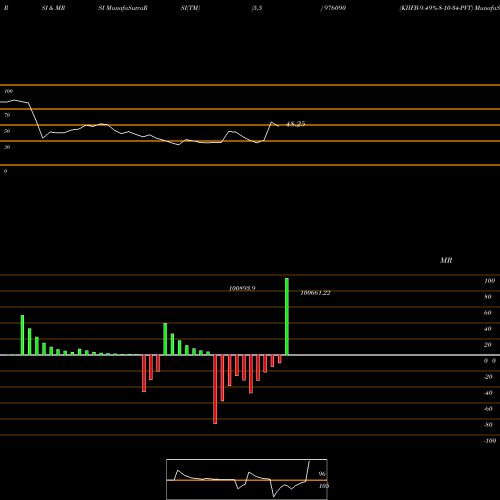The width and height of the screenshot is (500, 500).
Task: Click the -20 label on MR axis
Action: point(488,377)
